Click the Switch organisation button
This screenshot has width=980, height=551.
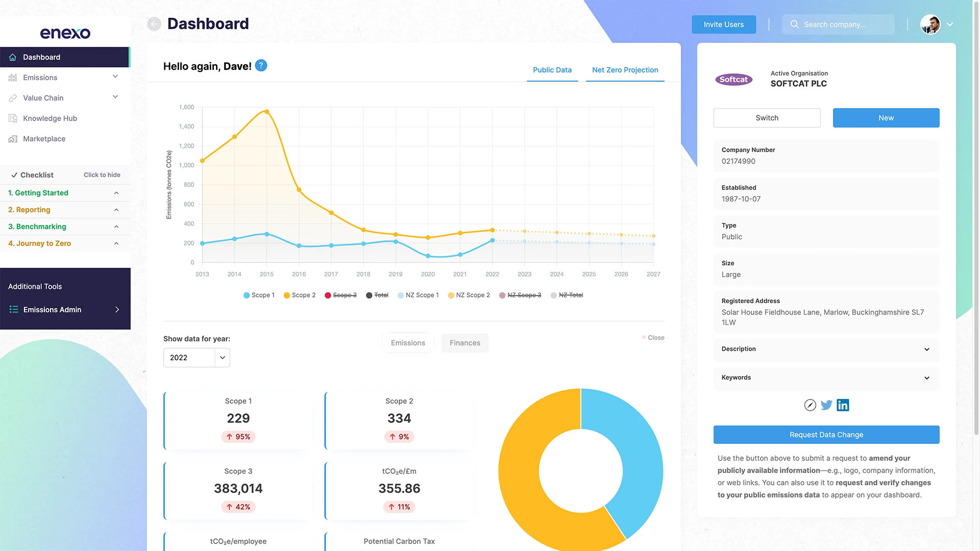click(767, 118)
